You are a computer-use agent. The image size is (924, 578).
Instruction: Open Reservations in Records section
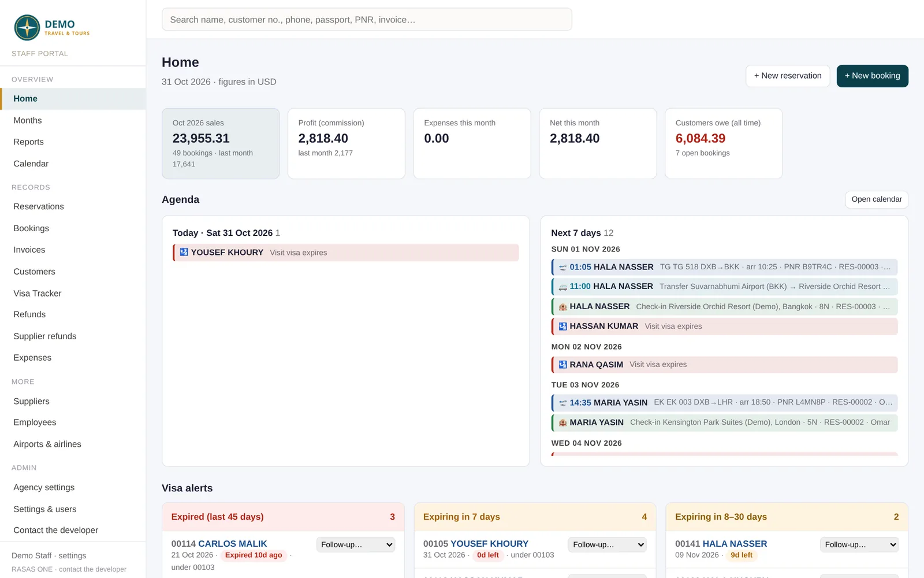[x=73, y=206]
